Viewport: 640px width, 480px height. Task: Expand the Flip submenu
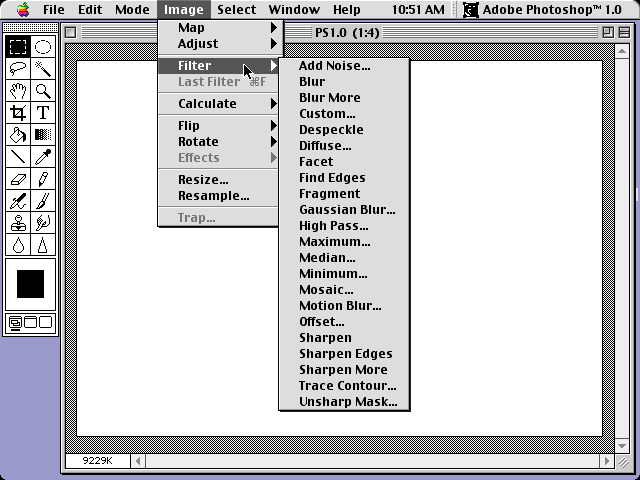coord(219,125)
